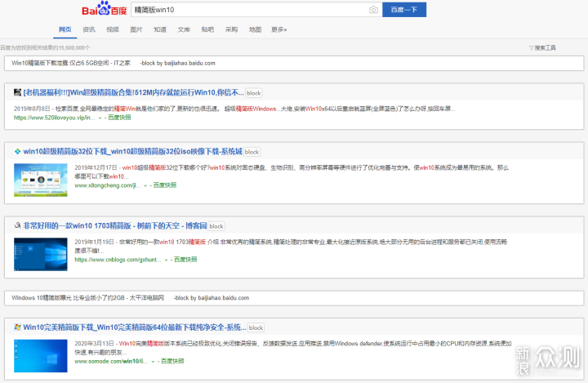Open URL https://www.520iloveyou.vip link
The height and width of the screenshot is (383, 588).
pyautogui.click(x=55, y=118)
